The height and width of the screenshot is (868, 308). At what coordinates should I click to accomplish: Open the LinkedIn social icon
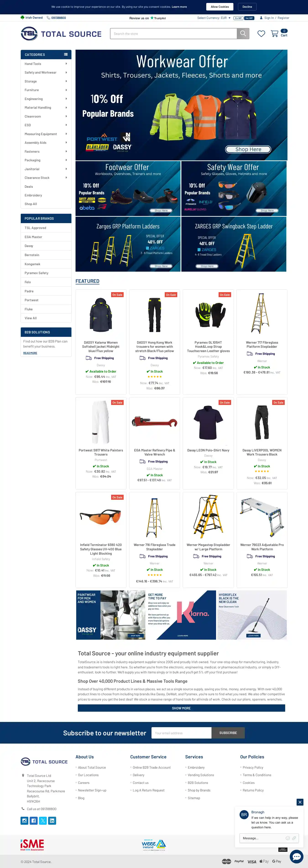pos(52,821)
